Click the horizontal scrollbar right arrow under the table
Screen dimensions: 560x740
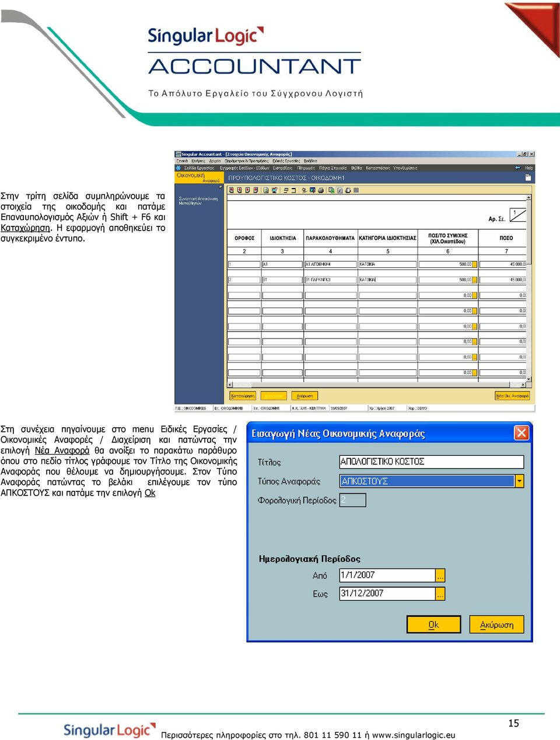(523, 385)
